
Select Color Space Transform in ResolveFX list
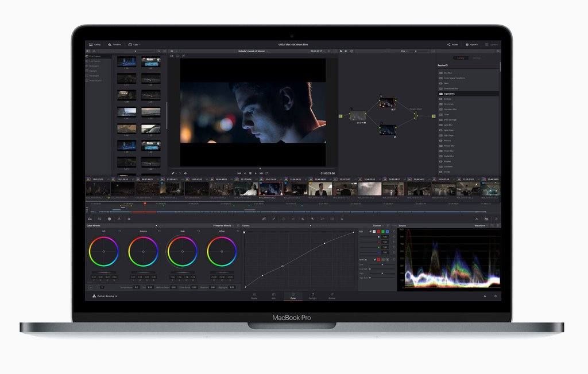(469, 78)
